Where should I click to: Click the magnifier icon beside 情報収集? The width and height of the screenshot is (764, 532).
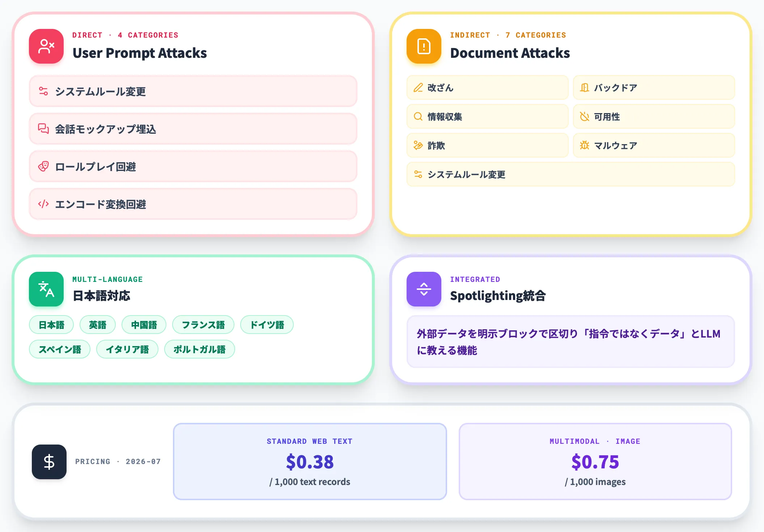tap(418, 116)
